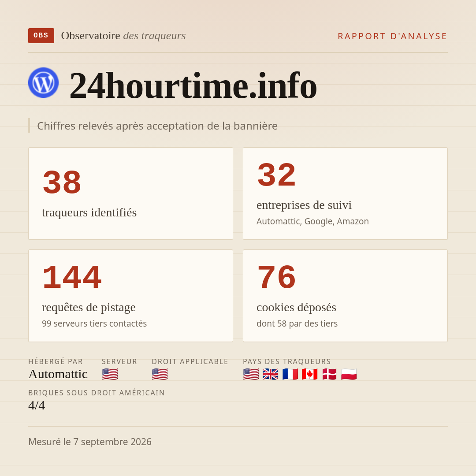
Task: Click the Polish flag
Action: (349, 374)
